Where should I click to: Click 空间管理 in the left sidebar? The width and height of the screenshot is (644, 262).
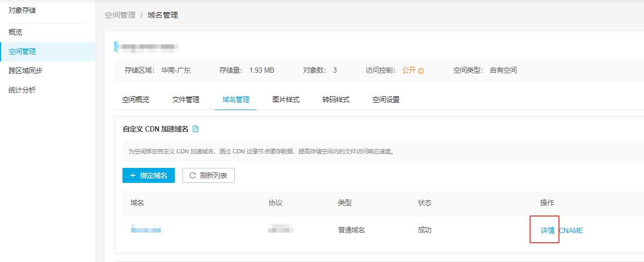coord(22,51)
